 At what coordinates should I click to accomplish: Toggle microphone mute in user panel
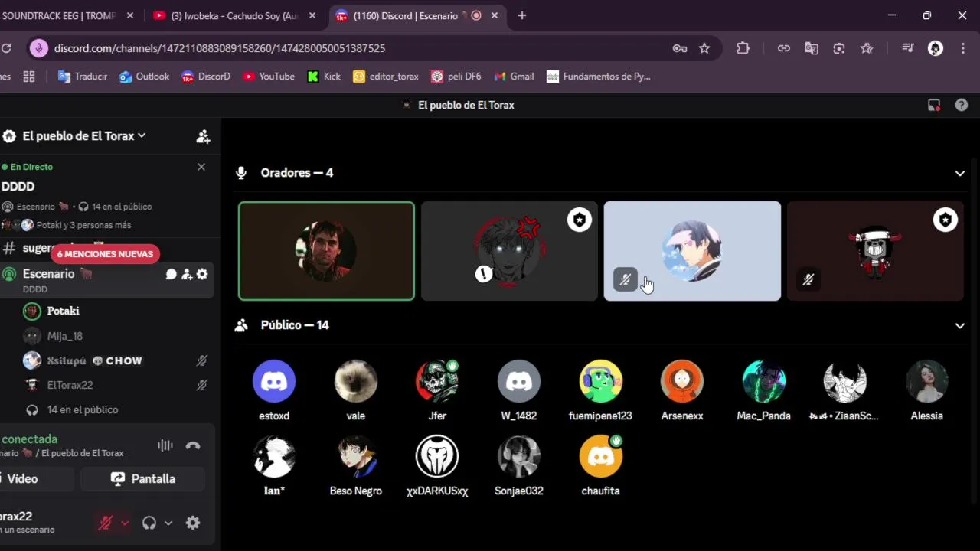[106, 523]
